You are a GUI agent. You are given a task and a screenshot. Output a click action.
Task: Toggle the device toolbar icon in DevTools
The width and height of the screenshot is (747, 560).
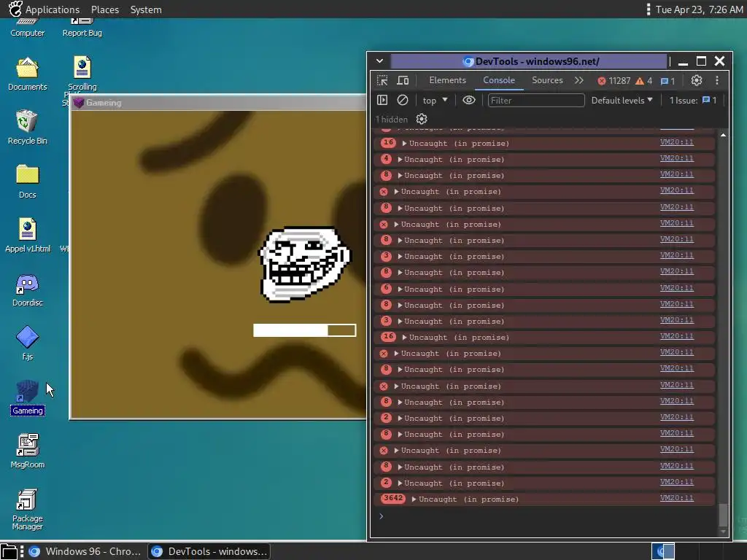[x=403, y=80]
